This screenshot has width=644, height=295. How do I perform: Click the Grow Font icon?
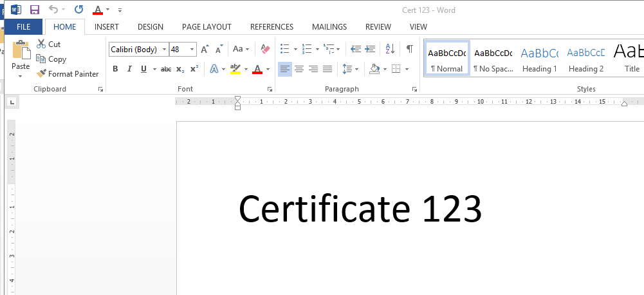(205, 49)
